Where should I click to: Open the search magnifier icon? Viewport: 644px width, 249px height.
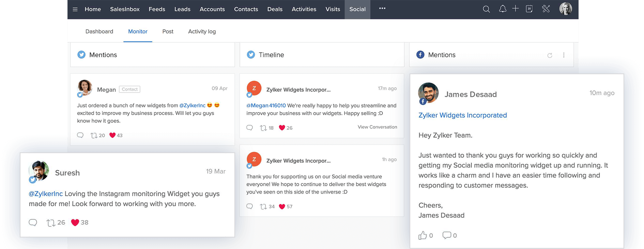coord(486,9)
